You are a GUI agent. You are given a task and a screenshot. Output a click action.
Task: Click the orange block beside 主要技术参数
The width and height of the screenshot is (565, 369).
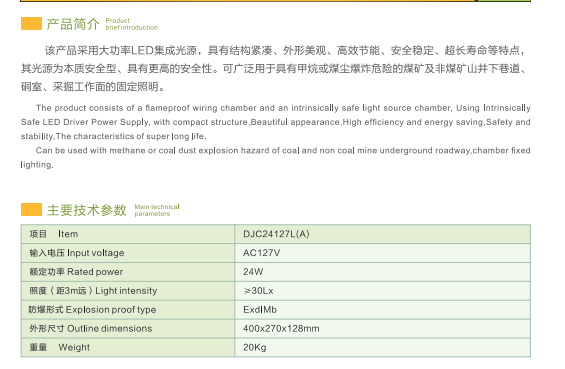(x=31, y=209)
